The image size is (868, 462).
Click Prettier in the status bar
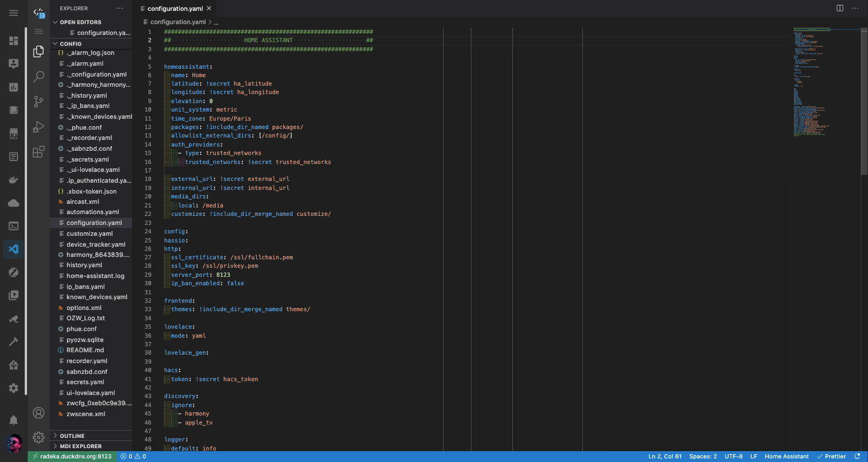point(831,457)
